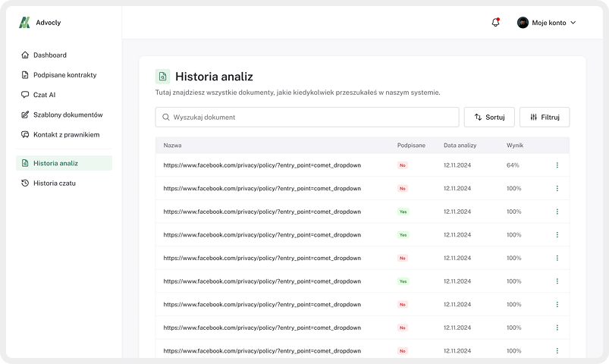The width and height of the screenshot is (609, 364).
Task: Click the user avatar picture
Action: 523,23
